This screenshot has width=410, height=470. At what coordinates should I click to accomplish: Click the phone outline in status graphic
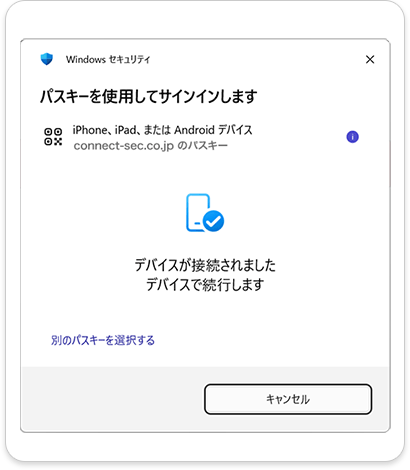tap(198, 212)
